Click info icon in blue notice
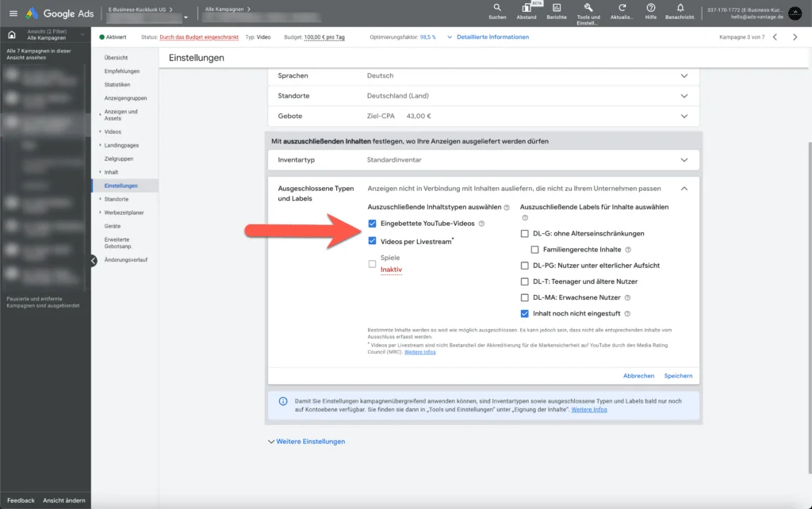812x509 pixels. coord(283,401)
